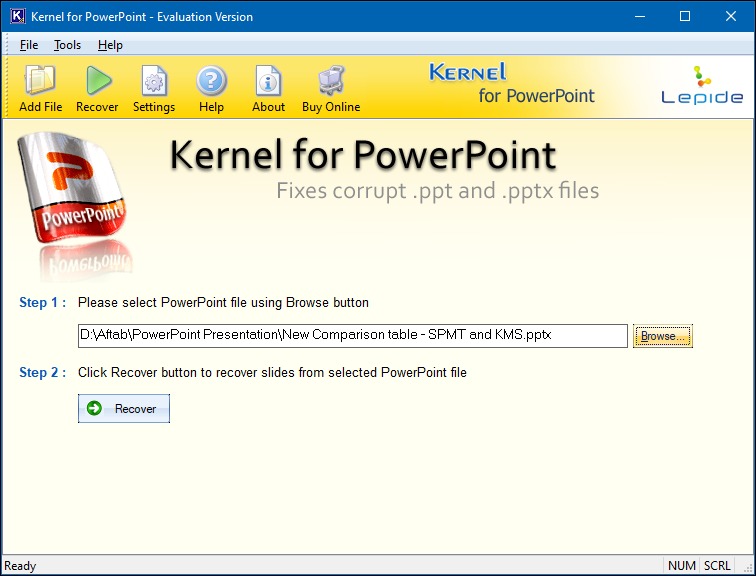Click the Add File toolbar icon

(x=40, y=89)
